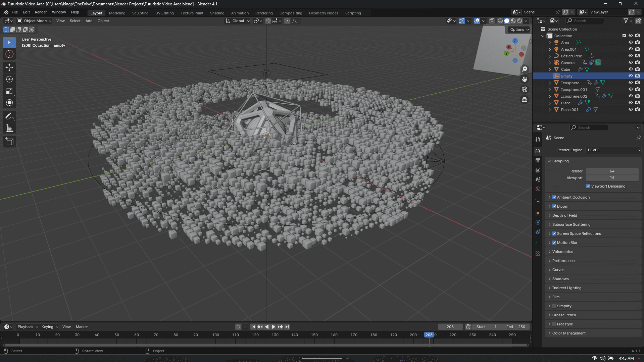The height and width of the screenshot is (362, 644).
Task: Open the viewport Options dropdown
Action: pos(519,30)
